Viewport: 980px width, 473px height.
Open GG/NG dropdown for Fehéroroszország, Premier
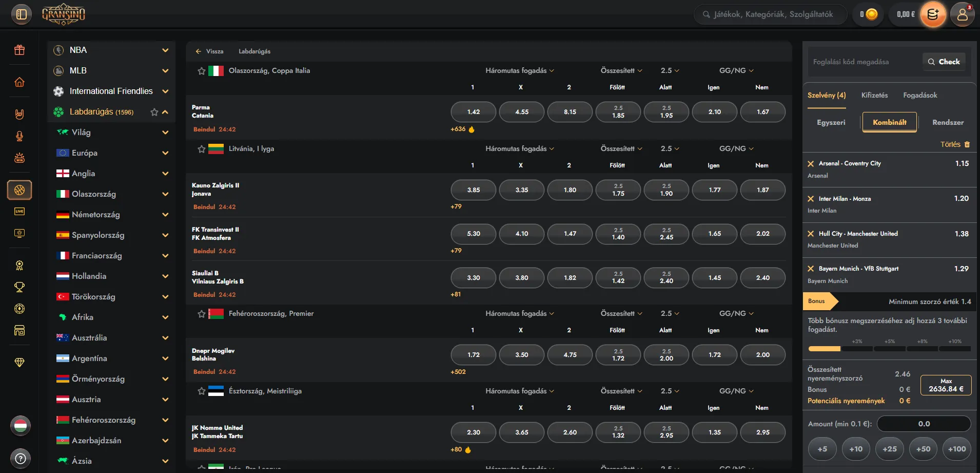[736, 314]
